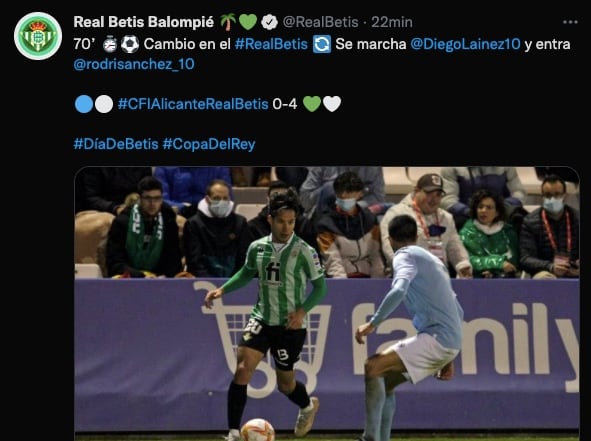Click the palm tree emoji in the name
Image resolution: width=591 pixels, height=441 pixels.
pos(228,22)
